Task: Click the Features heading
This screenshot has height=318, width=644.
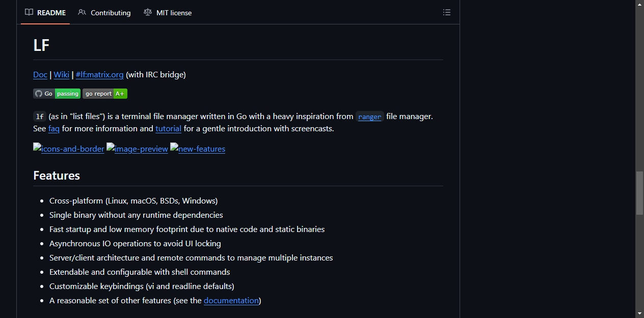Action: pyautogui.click(x=57, y=176)
